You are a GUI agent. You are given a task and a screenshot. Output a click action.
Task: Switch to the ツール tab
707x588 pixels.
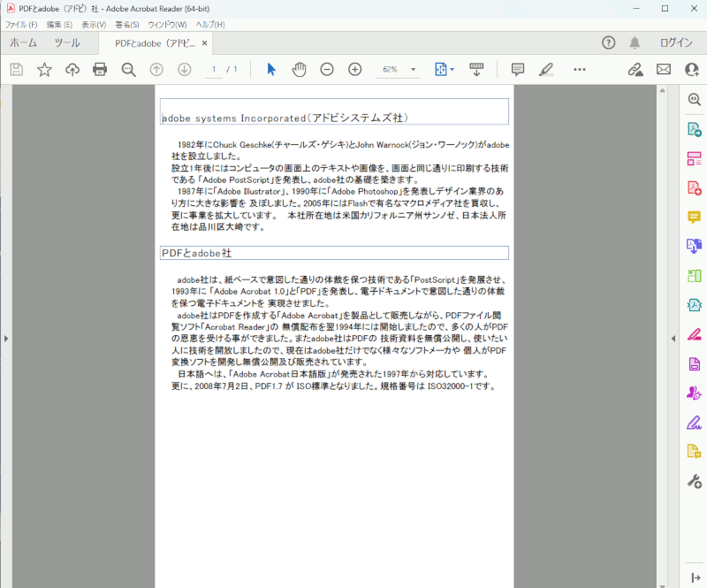(67, 42)
